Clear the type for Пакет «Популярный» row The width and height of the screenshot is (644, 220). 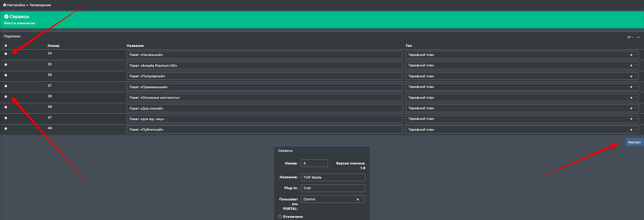tap(631, 77)
